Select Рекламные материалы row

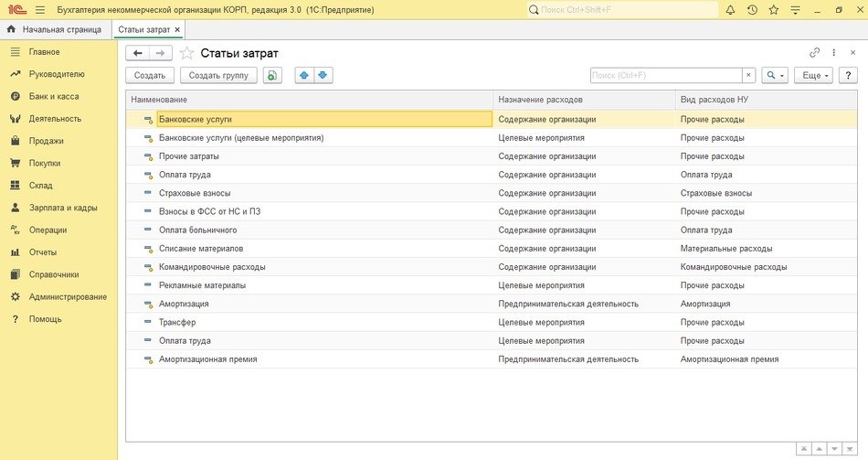(492, 285)
